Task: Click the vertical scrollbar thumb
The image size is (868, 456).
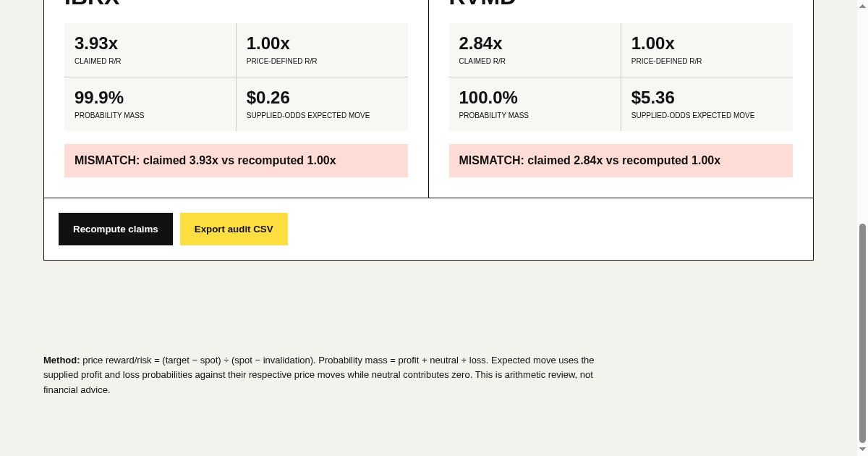Action: click(862, 333)
